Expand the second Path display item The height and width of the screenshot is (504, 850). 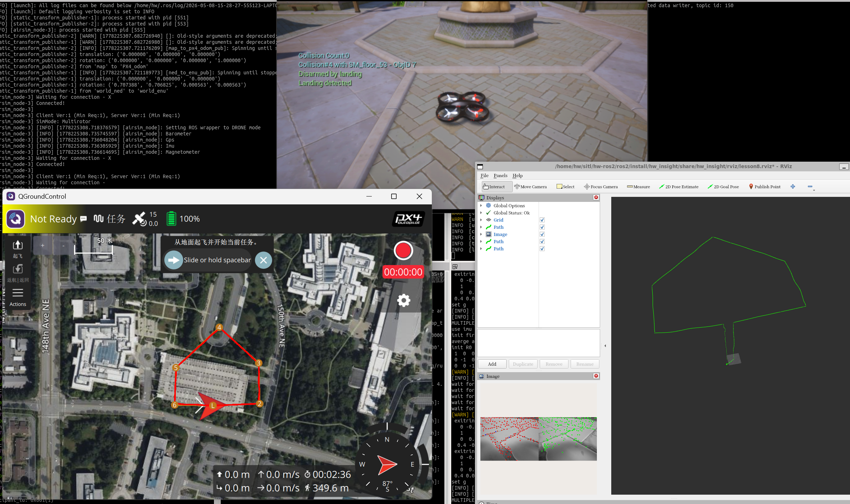click(481, 241)
